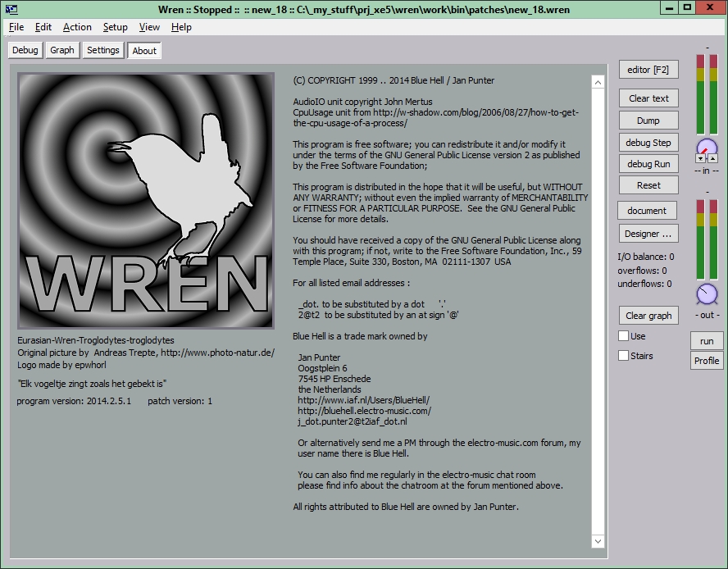This screenshot has width=728, height=569.
Task: Switch to the Settings tab
Action: [103, 50]
